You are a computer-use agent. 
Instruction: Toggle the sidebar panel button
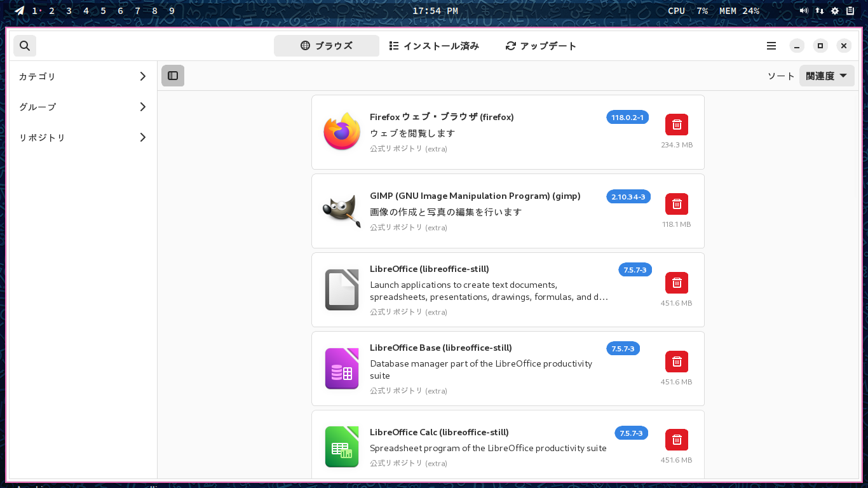click(173, 76)
